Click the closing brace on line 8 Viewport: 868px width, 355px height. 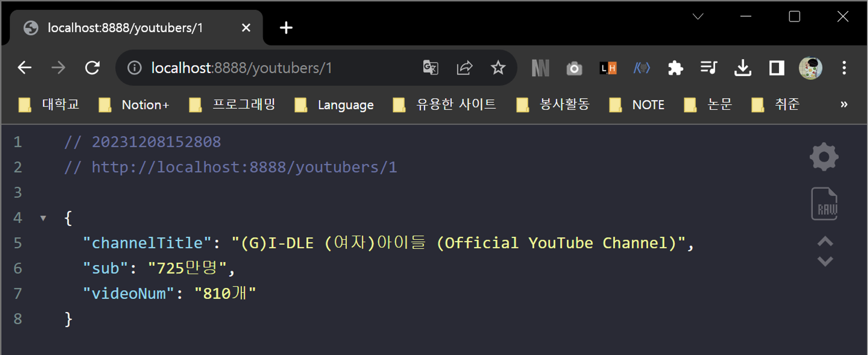tap(69, 319)
